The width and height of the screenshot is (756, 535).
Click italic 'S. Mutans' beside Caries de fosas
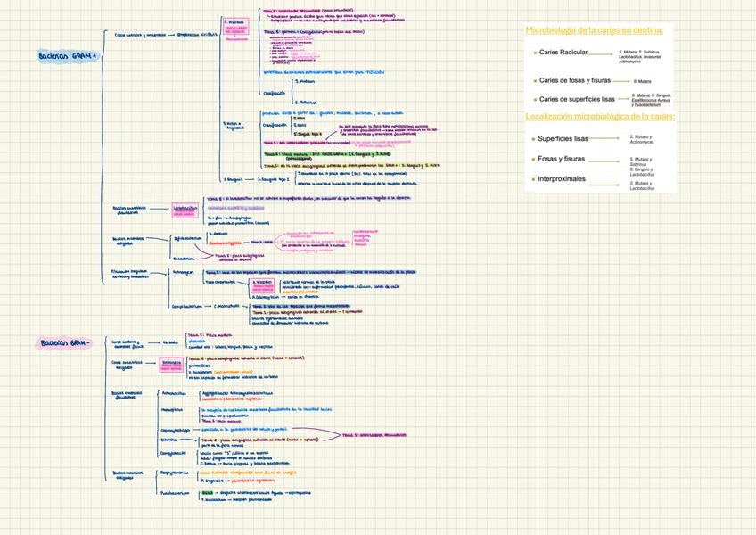click(642, 81)
